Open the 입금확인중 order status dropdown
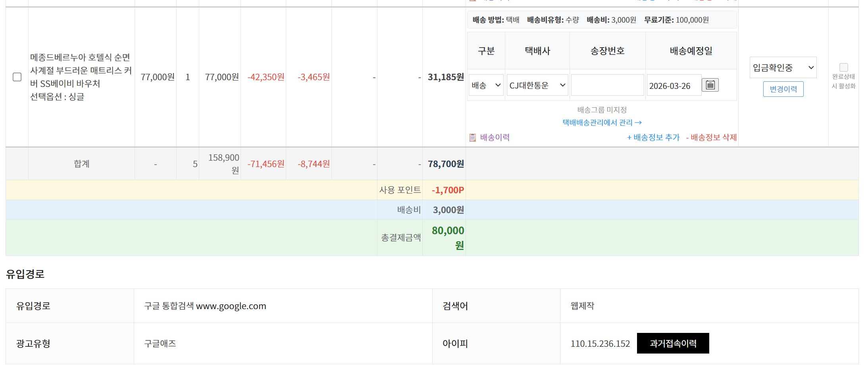The image size is (868, 371). pos(783,68)
